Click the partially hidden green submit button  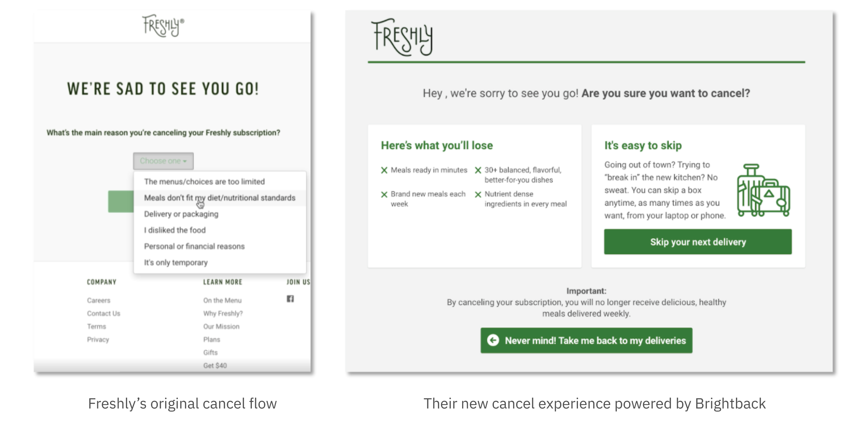click(x=121, y=201)
